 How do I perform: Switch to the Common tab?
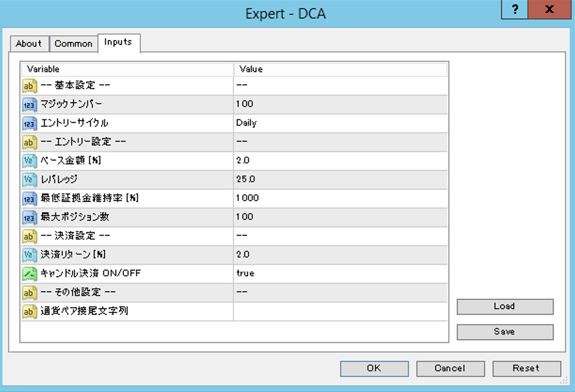[x=73, y=44]
